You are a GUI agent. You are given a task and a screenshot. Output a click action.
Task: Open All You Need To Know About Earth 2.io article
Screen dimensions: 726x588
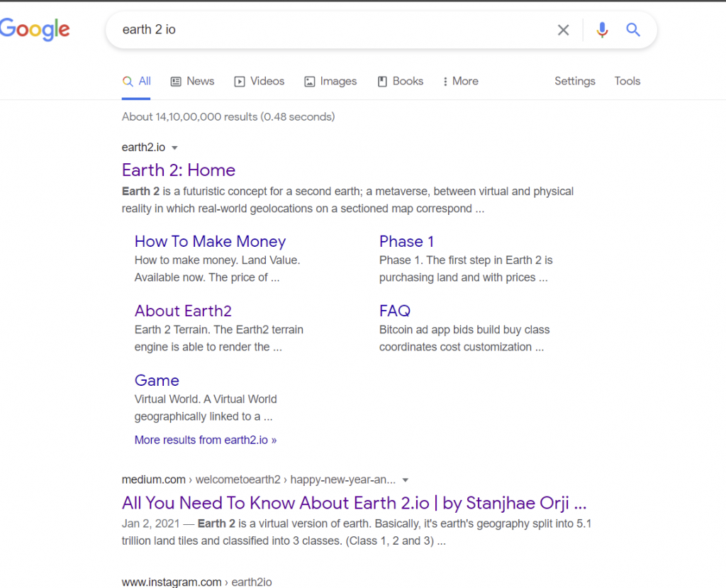click(354, 503)
